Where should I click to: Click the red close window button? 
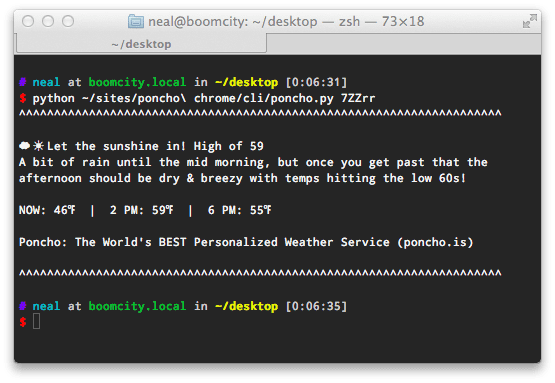[28, 21]
